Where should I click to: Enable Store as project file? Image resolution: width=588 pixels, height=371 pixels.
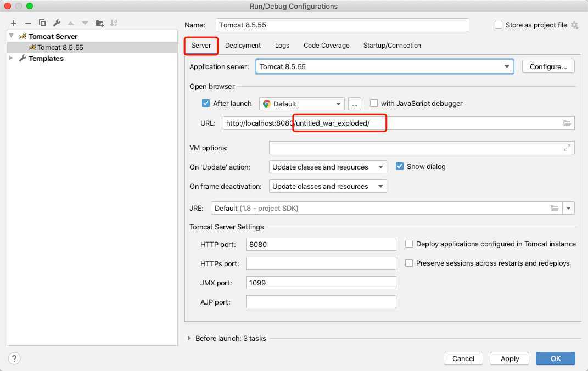point(499,25)
